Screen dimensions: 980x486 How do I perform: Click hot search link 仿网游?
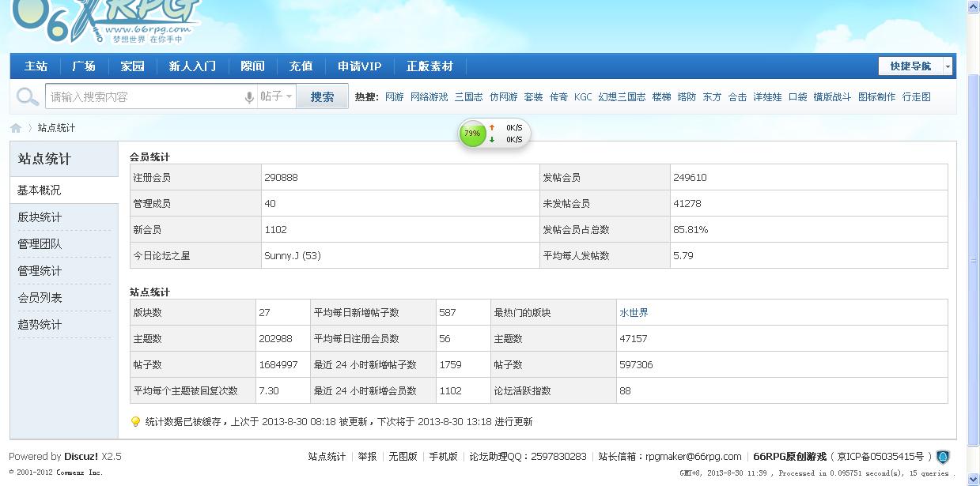coord(504,97)
